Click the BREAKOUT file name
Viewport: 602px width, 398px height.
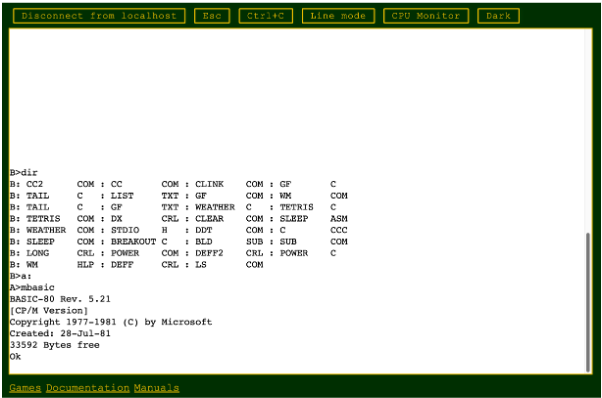(x=133, y=242)
